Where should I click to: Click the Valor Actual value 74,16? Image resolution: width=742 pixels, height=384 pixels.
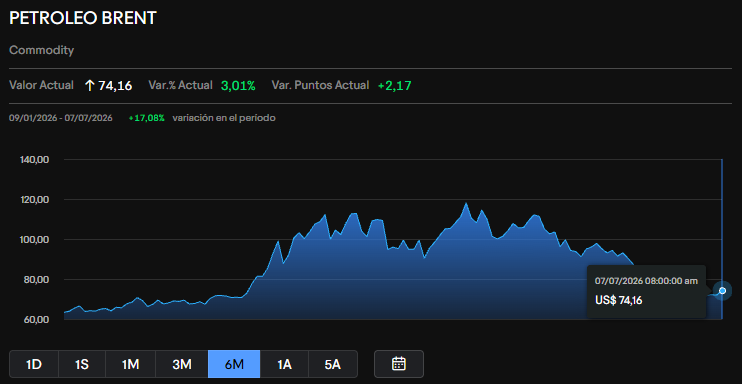tap(115, 86)
